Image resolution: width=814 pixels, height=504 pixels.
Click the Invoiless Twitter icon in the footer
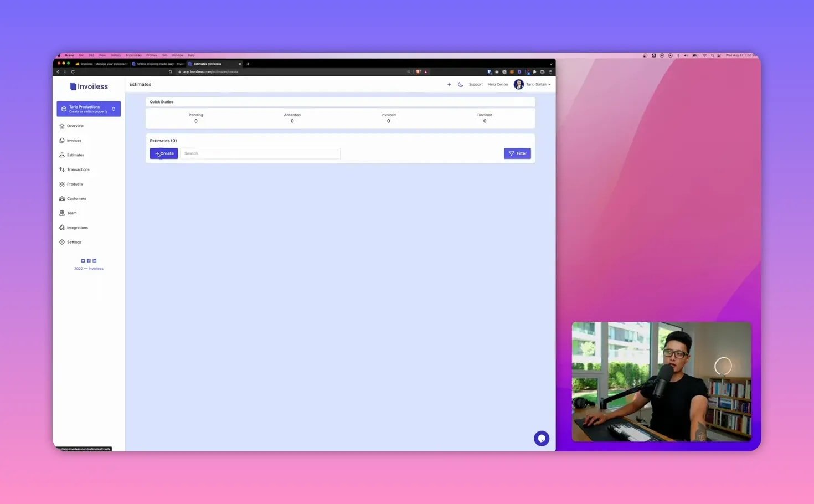point(83,260)
